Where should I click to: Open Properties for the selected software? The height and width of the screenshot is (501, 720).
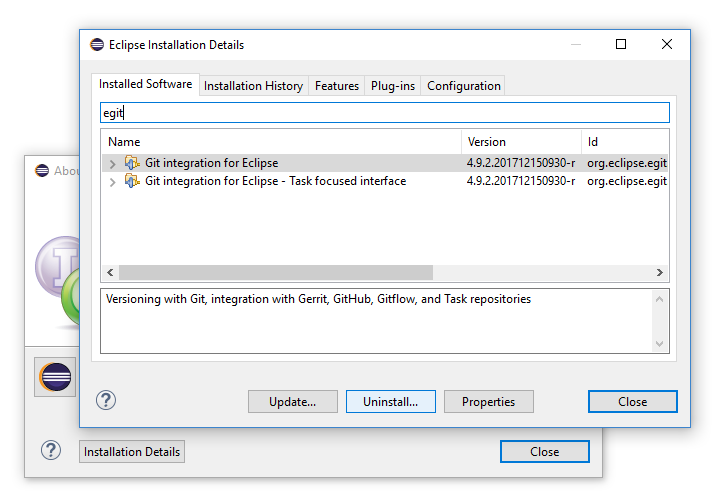(488, 402)
